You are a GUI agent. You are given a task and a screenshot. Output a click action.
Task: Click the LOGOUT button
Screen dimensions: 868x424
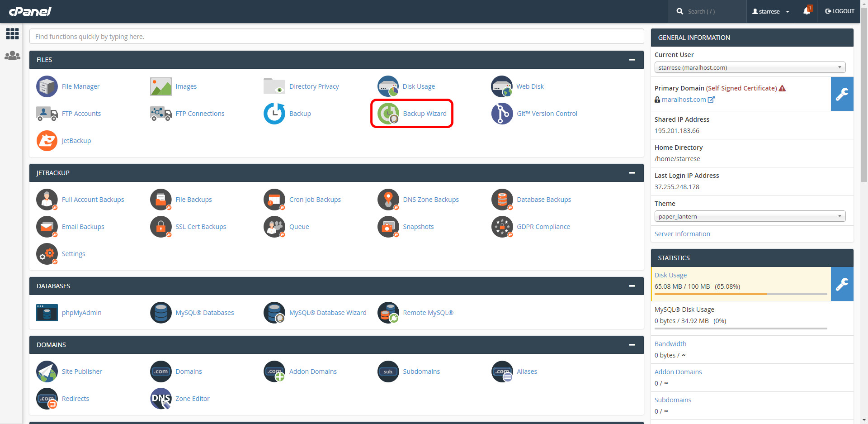click(x=840, y=11)
